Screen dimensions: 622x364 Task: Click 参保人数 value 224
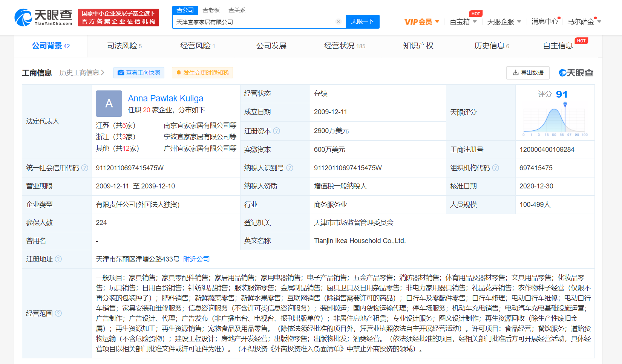(101, 223)
